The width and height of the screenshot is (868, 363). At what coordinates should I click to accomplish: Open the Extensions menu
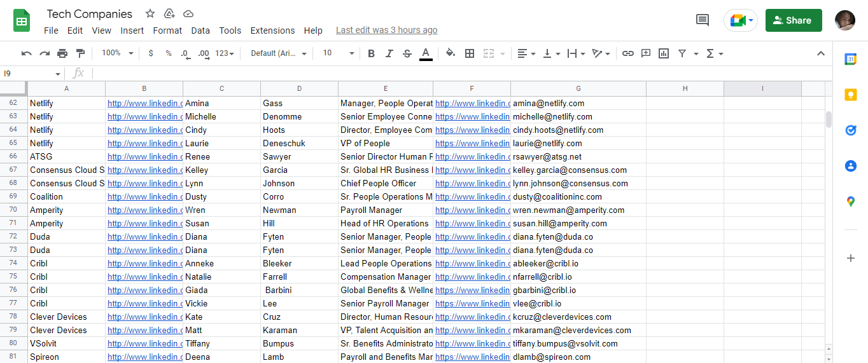coord(272,31)
